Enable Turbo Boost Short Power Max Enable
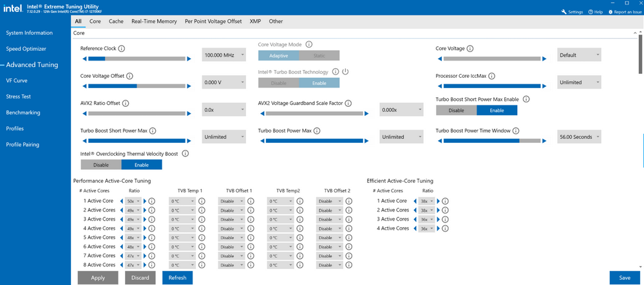The height and width of the screenshot is (285, 644). coord(497,110)
